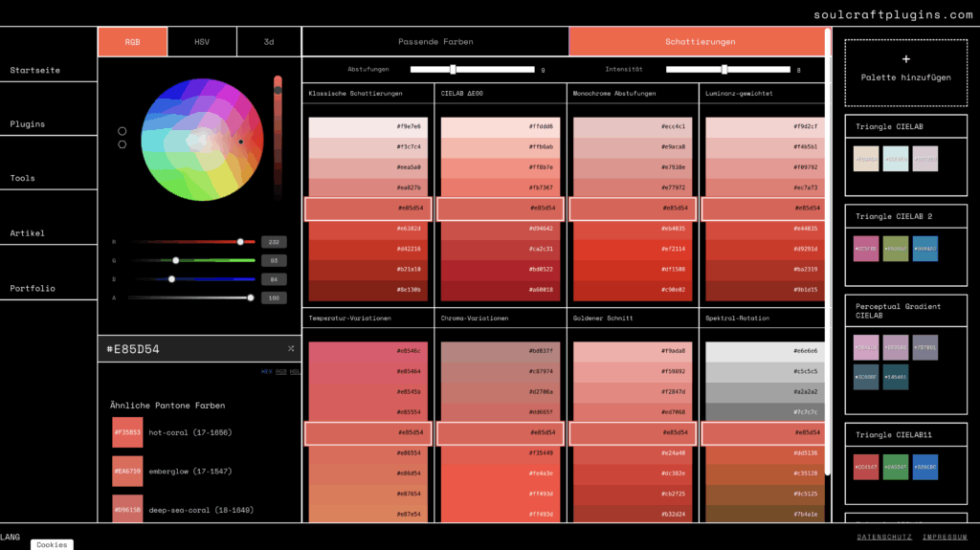This screenshot has height=550, width=980.
Task: Open the Datenschutz footer link
Action: [x=884, y=538]
